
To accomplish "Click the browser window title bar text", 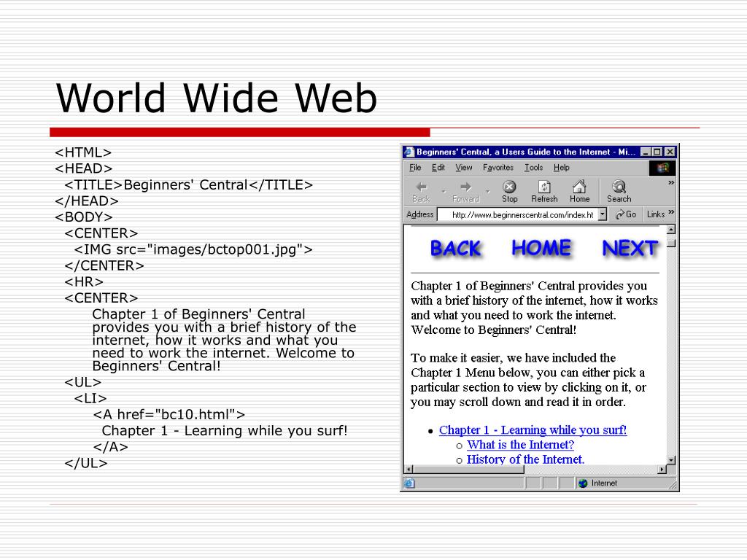I will [x=526, y=152].
